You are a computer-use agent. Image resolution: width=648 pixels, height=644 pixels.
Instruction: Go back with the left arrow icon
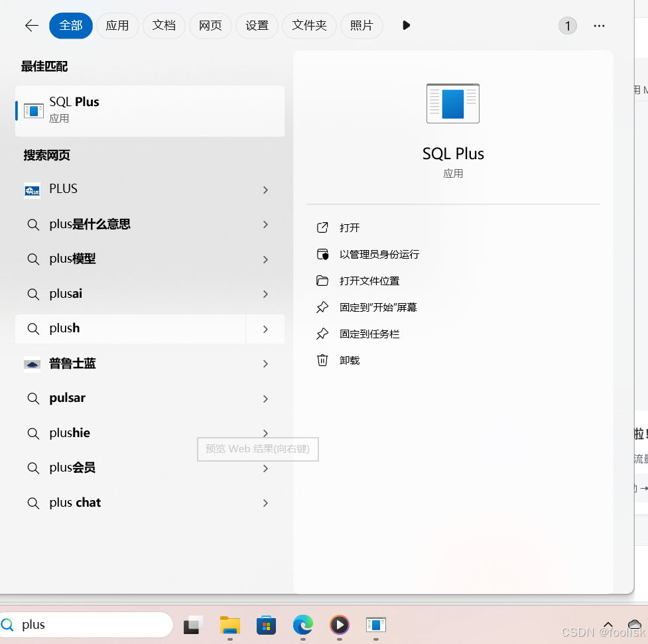[32, 26]
